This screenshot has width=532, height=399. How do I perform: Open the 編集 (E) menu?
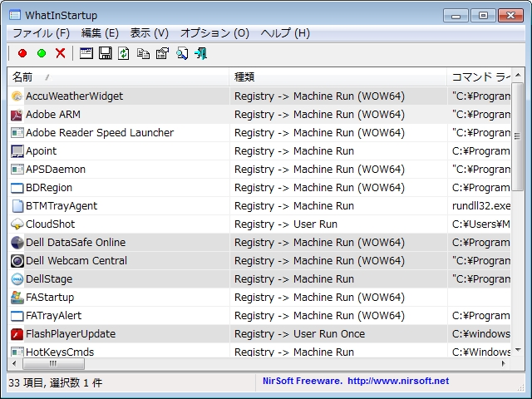(100, 33)
